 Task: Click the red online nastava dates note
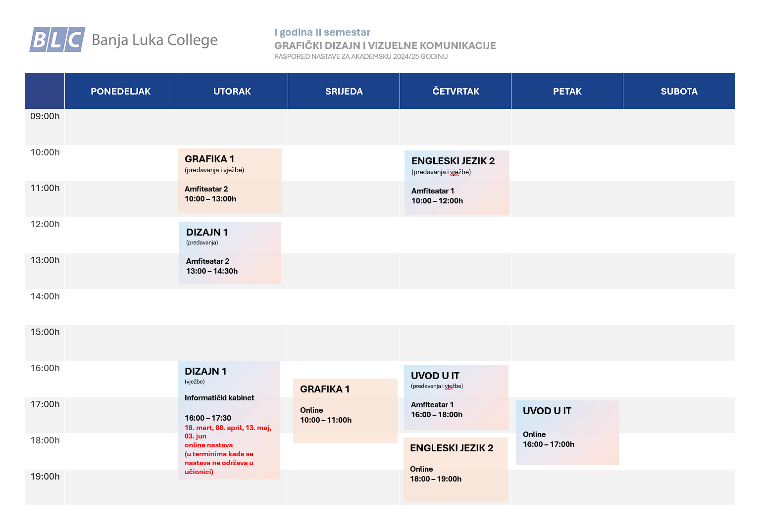pyautogui.click(x=228, y=449)
